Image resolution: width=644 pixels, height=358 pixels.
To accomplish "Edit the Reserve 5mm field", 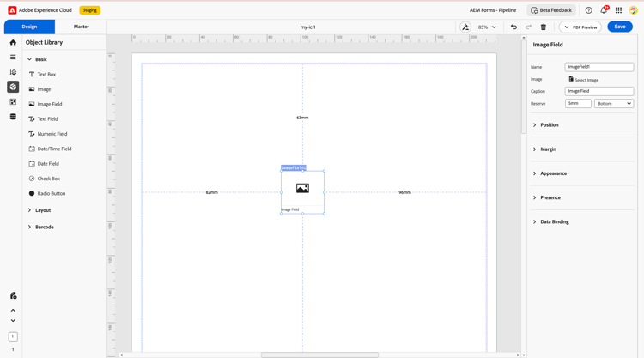I will pos(578,104).
